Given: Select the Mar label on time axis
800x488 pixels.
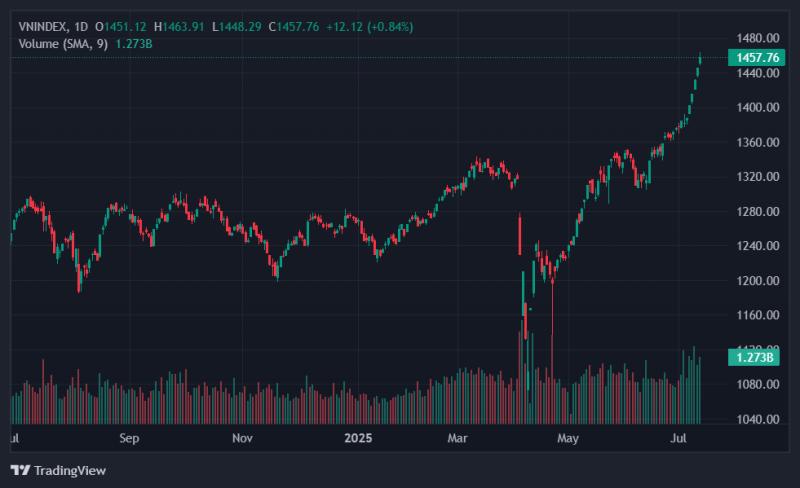Looking at the screenshot, I should [457, 438].
